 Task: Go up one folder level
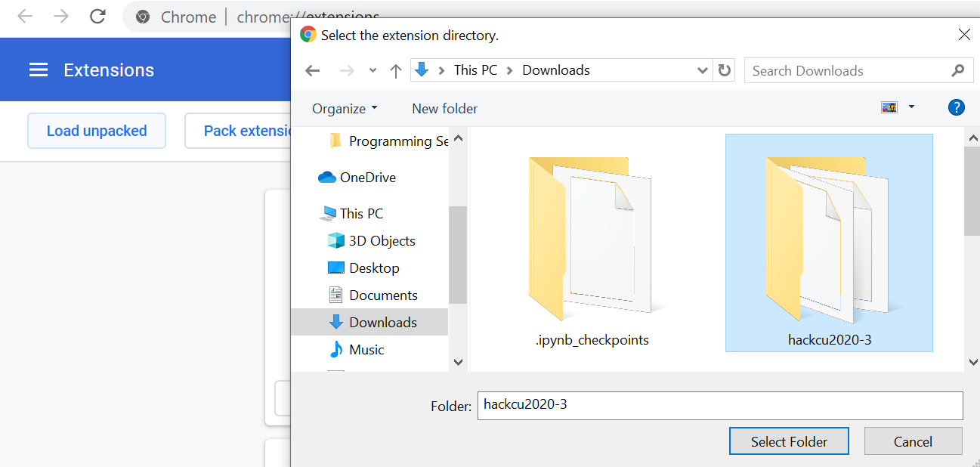point(396,70)
